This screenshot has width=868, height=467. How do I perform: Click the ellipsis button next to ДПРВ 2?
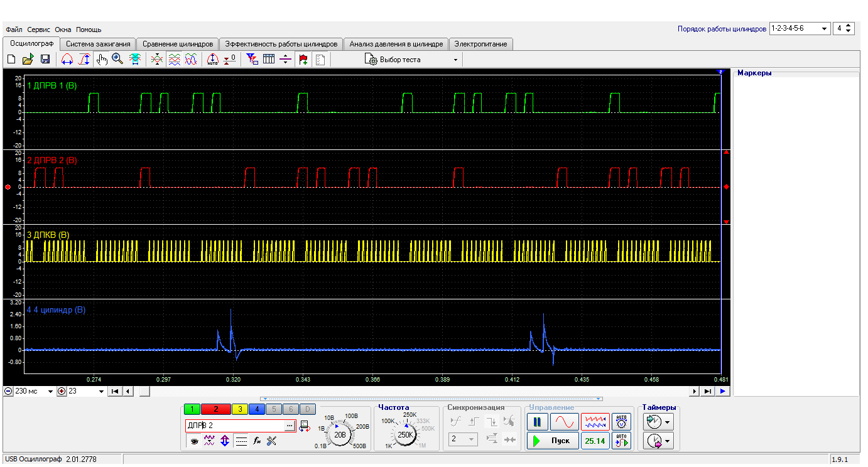click(290, 426)
